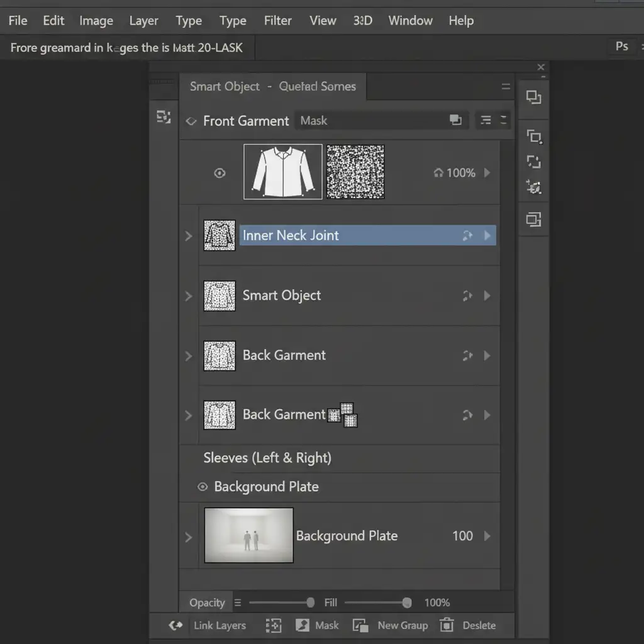644x644 pixels.
Task: Toggle visibility of Front Garment layer
Action: click(x=219, y=173)
